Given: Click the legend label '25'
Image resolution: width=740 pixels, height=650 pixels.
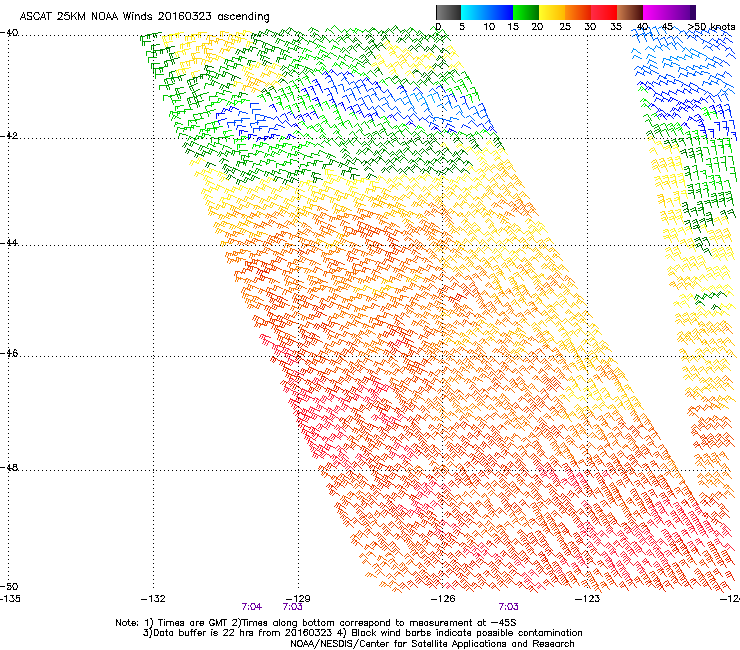Looking at the screenshot, I should [565, 27].
